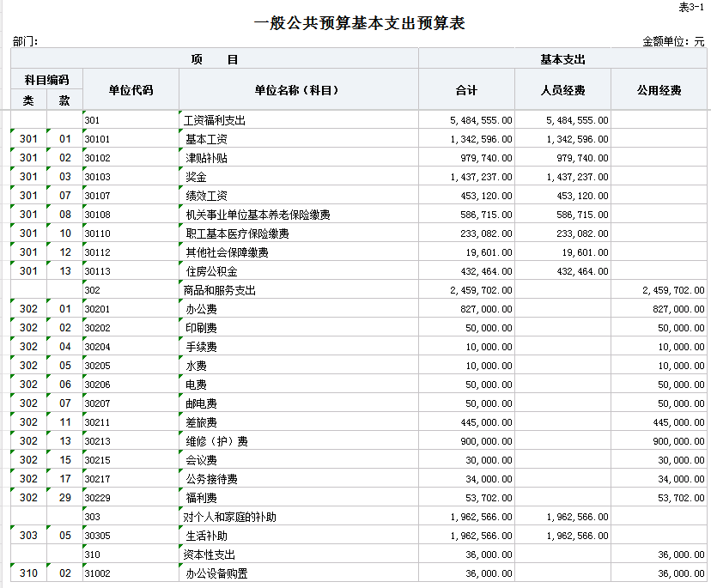The image size is (711, 588).
Task: Select the 工资福利支出 cell
Action: pos(298,120)
